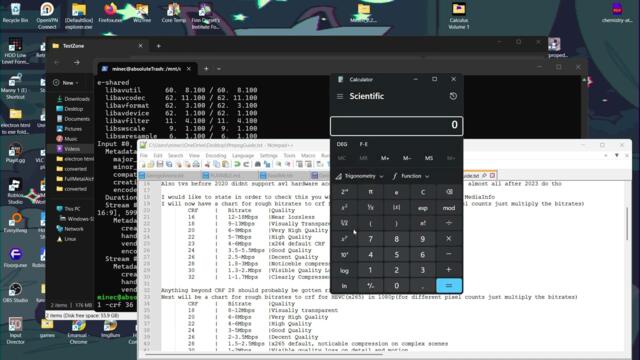Image resolution: width=640 pixels, height=360 pixels.
Task: Click the plus/minus sign key
Action: click(x=371, y=286)
